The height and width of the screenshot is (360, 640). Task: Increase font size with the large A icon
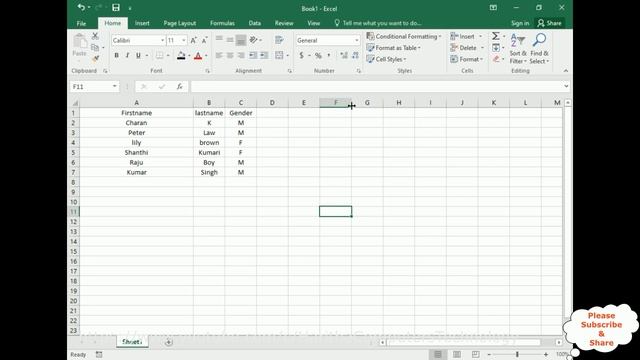click(193, 40)
